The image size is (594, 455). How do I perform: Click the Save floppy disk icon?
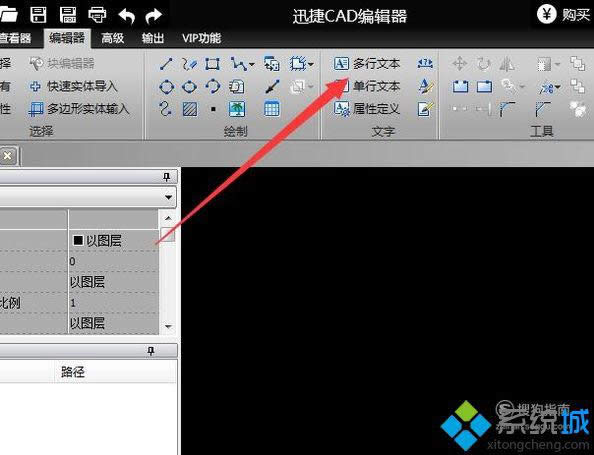38,15
